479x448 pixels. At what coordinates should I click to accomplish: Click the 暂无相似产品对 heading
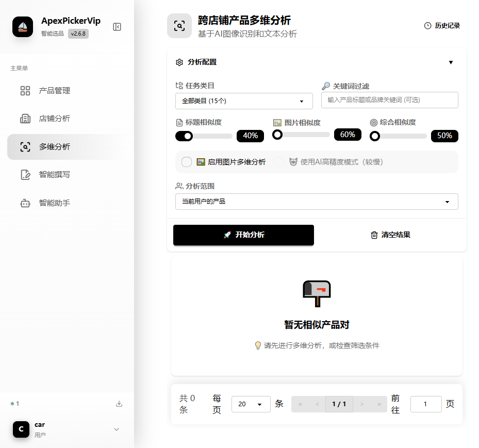pyautogui.click(x=317, y=325)
